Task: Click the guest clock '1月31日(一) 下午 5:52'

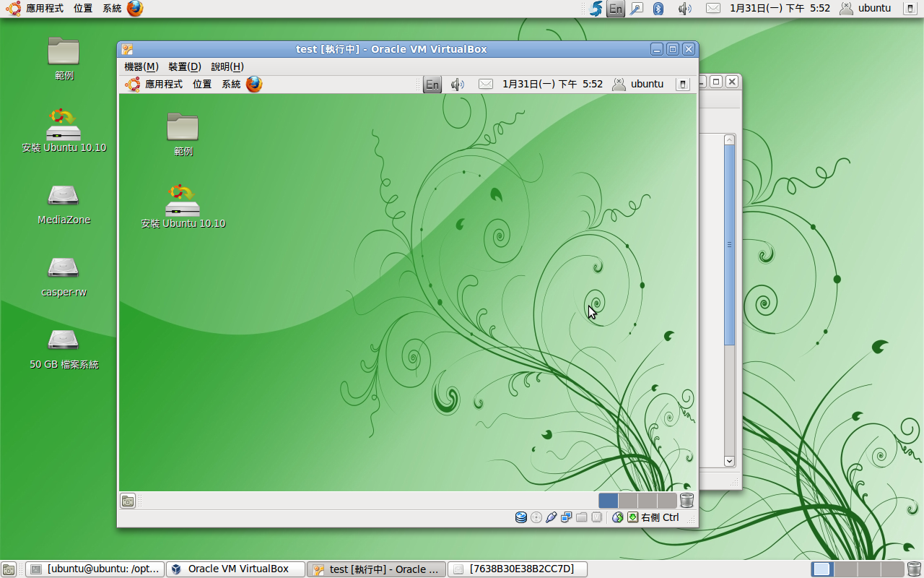Action: coord(552,85)
